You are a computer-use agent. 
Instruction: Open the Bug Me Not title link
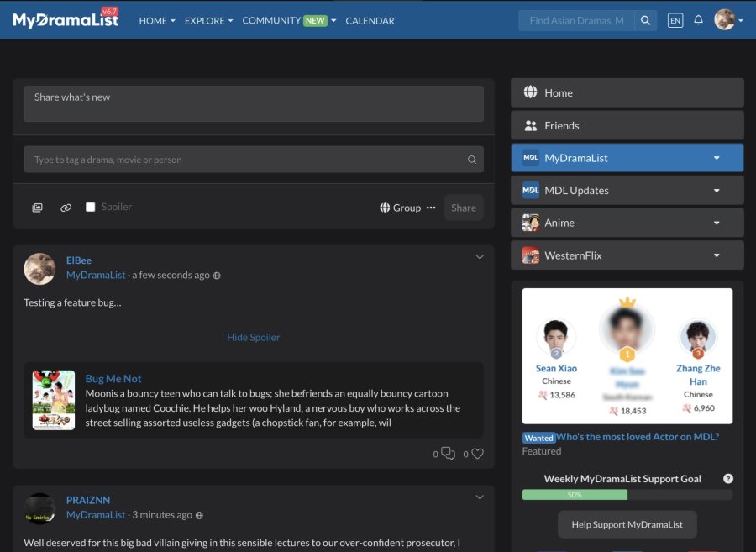point(113,378)
